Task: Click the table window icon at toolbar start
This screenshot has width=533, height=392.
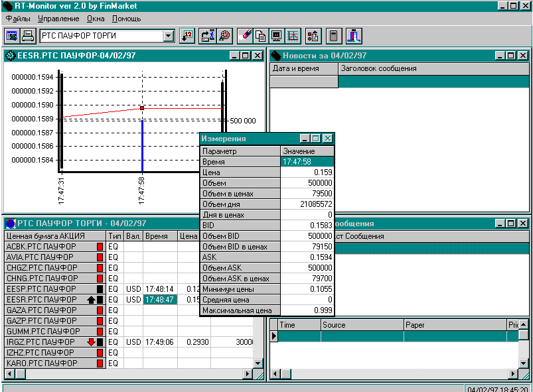Action: [12, 36]
